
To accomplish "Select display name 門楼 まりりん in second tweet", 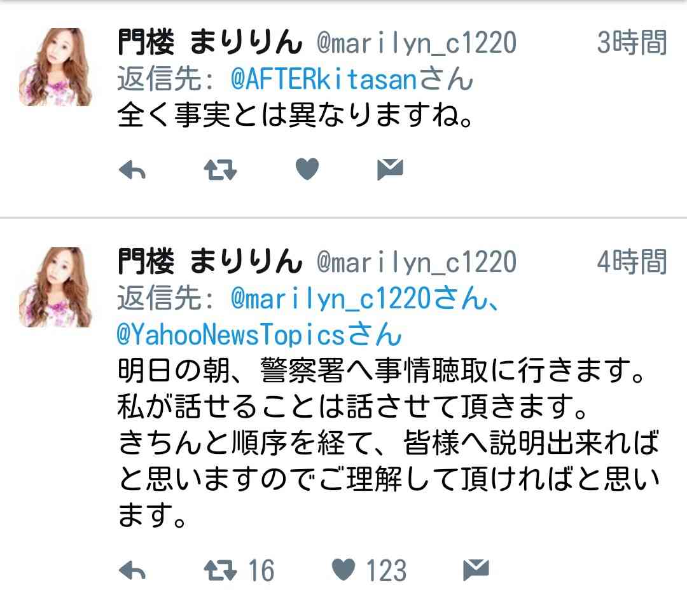I will point(210,262).
